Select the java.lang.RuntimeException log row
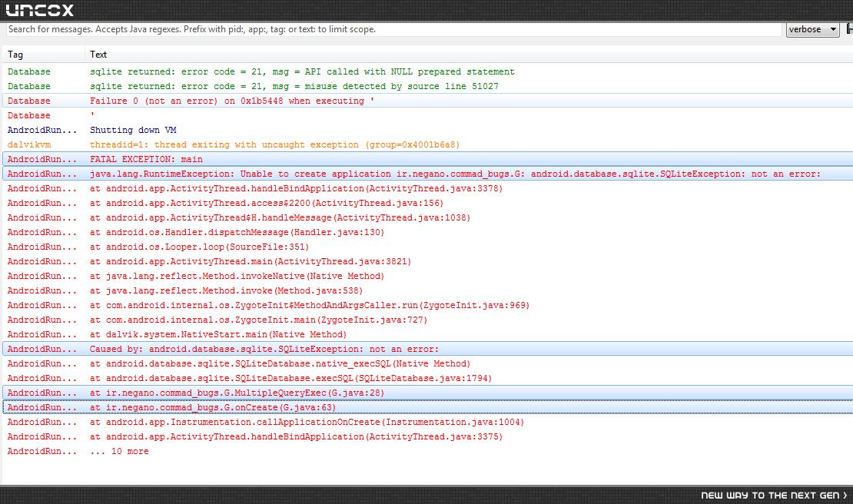Screen dimensions: 853x504 [427, 174]
